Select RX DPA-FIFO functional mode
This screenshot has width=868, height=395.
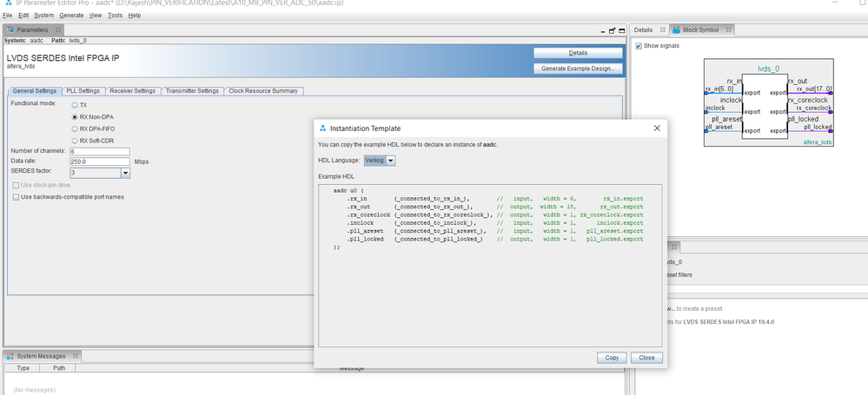(74, 128)
